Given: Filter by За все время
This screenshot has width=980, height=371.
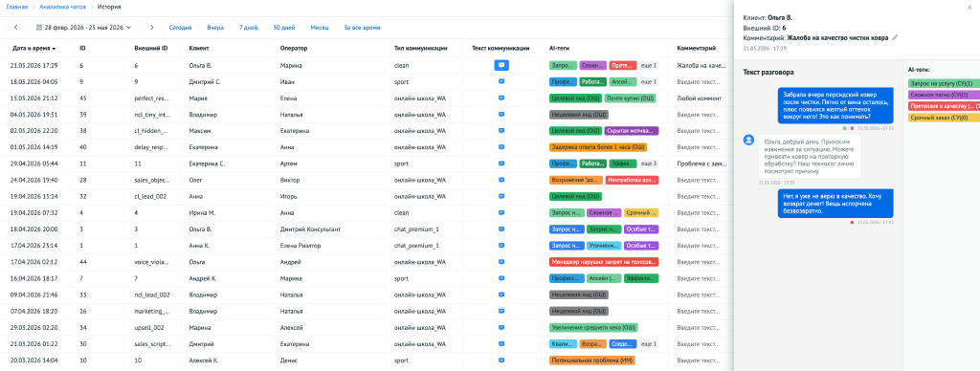Looking at the screenshot, I should (362, 28).
